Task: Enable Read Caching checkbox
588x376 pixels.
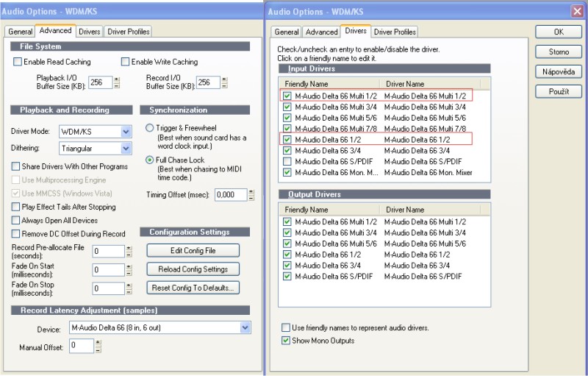Action: (18, 62)
